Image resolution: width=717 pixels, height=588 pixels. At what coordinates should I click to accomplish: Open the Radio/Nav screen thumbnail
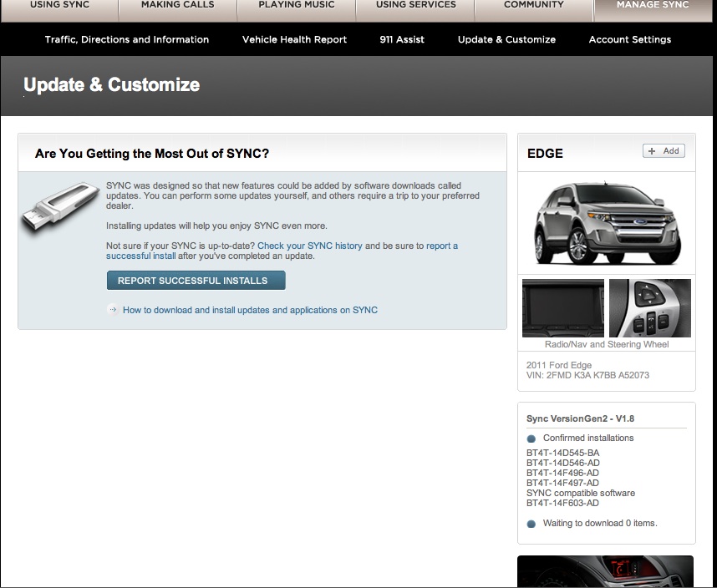563,308
